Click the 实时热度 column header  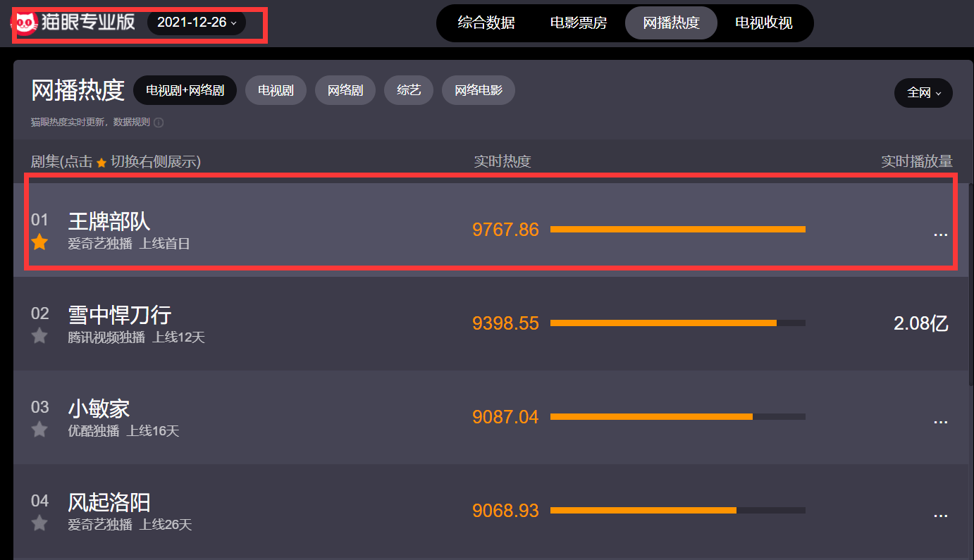[x=503, y=161]
